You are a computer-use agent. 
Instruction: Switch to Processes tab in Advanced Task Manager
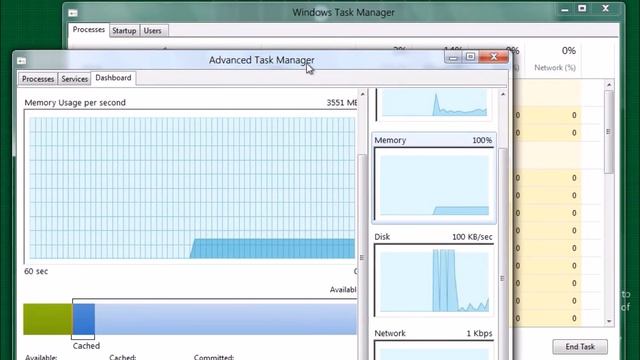coord(38,79)
